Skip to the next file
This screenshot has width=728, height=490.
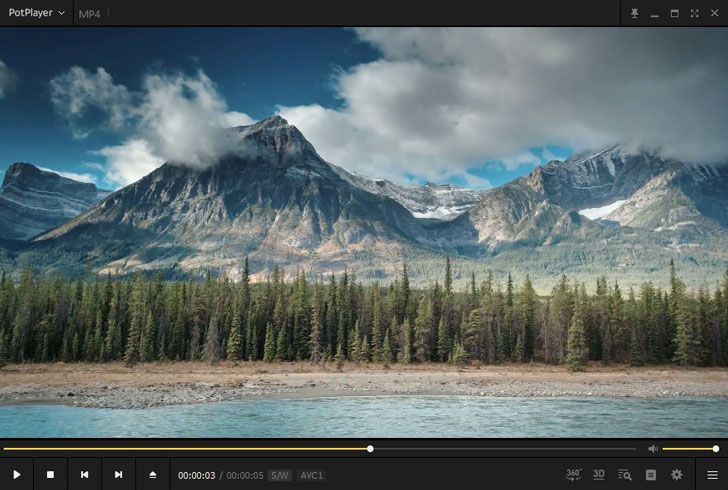coord(118,474)
